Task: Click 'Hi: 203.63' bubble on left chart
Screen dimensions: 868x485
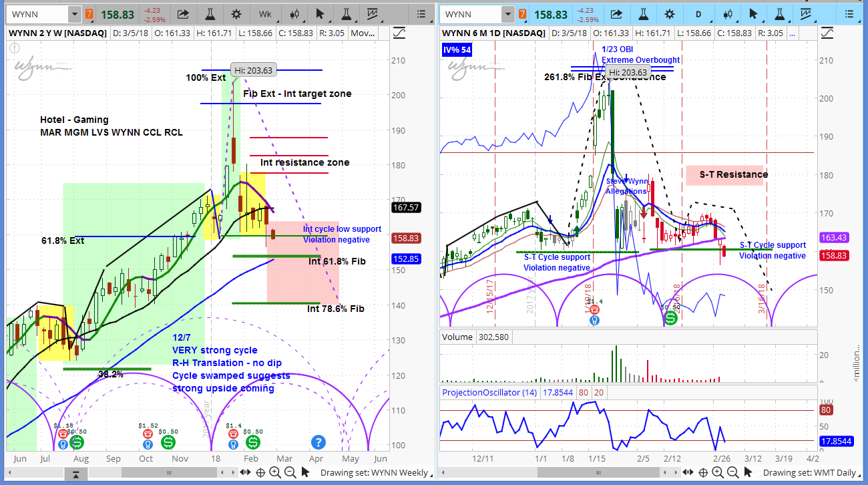Action: coord(255,69)
